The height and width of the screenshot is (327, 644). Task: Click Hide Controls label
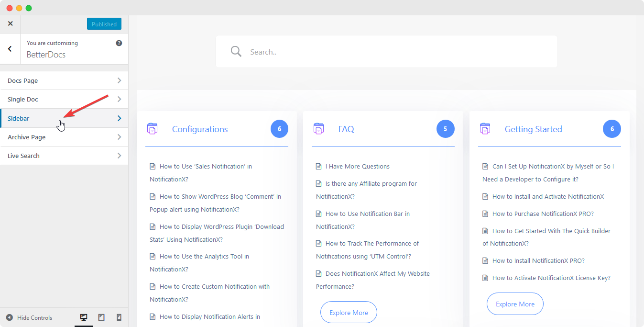[34, 317]
